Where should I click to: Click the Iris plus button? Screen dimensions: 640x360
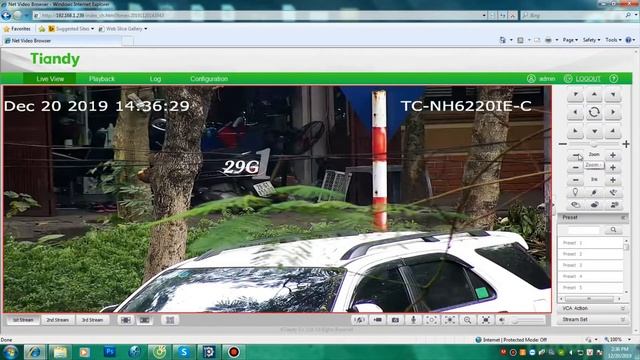point(613,180)
